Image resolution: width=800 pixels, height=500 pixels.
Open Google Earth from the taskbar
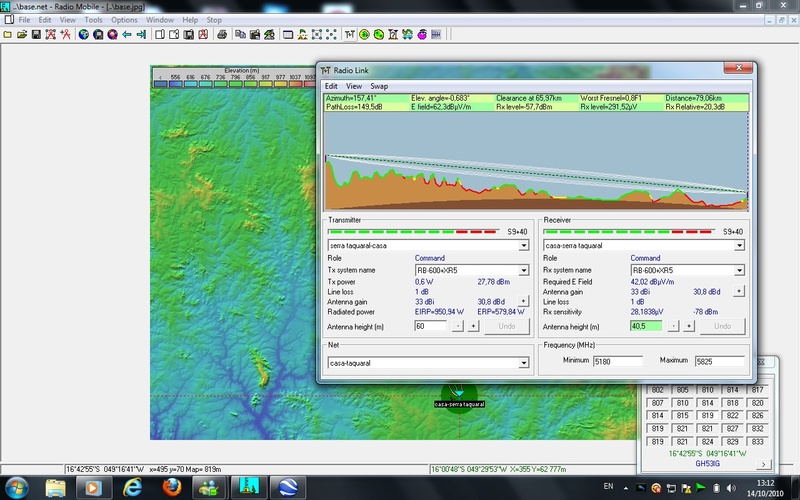(x=286, y=487)
